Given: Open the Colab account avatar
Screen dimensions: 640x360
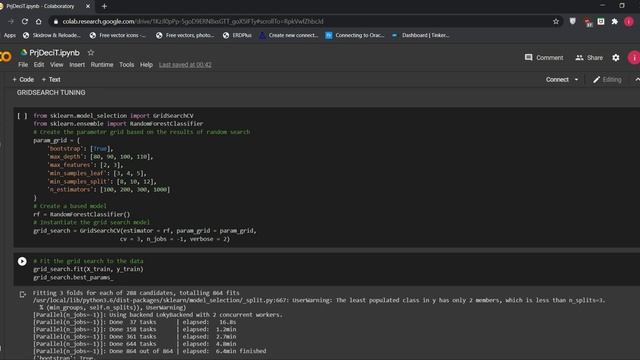Looking at the screenshot, I should click(x=634, y=58).
